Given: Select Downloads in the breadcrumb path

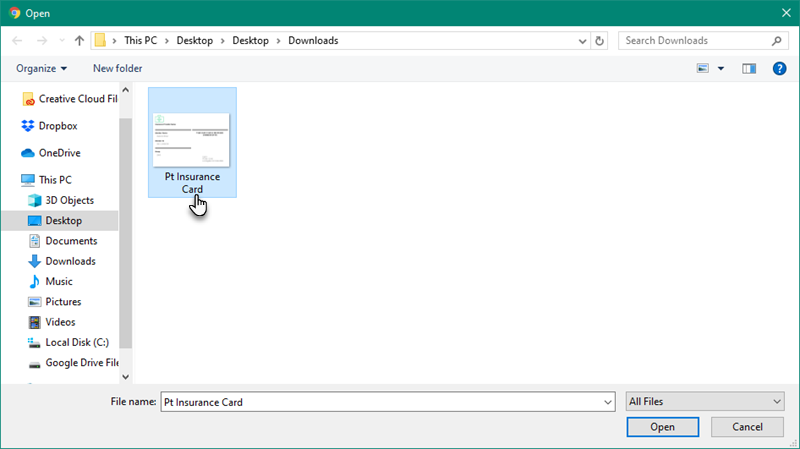Looking at the screenshot, I should point(313,40).
